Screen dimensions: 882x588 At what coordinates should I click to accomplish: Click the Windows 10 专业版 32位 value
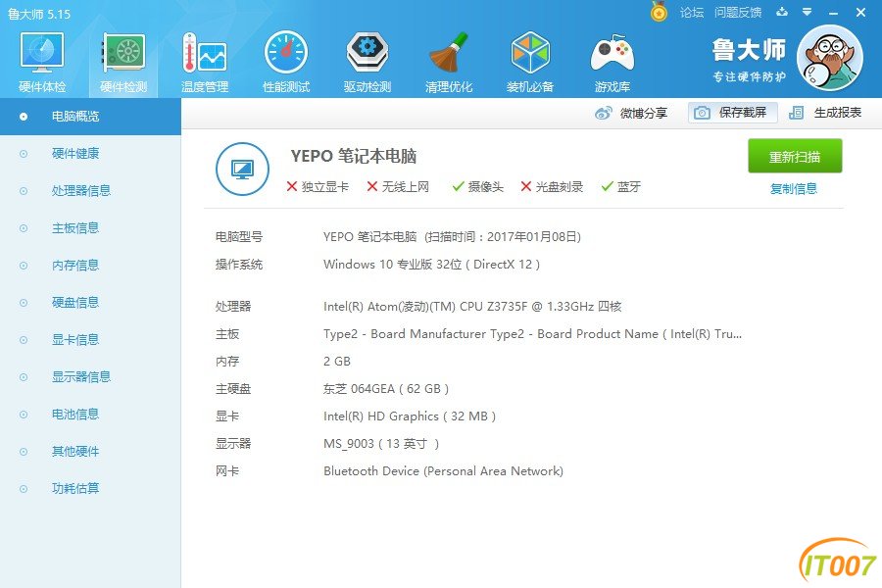[431, 265]
